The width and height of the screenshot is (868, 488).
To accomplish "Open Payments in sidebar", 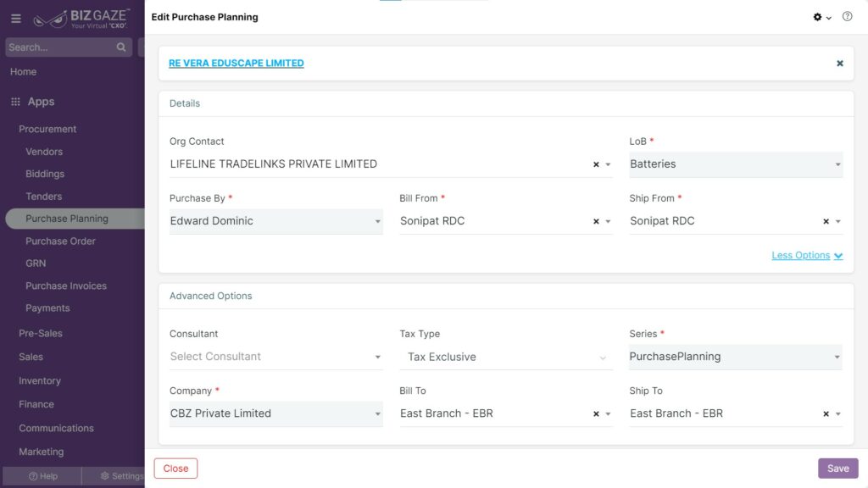I will (47, 308).
